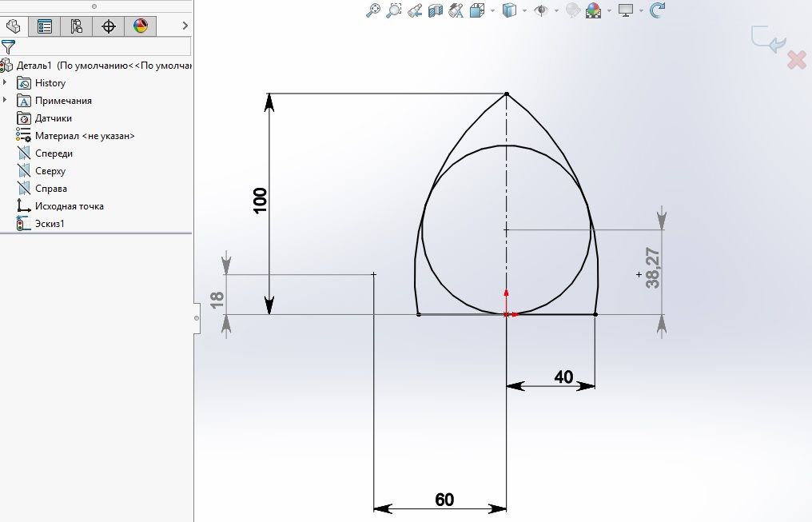Select the 60 horizontal dimension
This screenshot has width=812, height=522.
click(x=444, y=500)
